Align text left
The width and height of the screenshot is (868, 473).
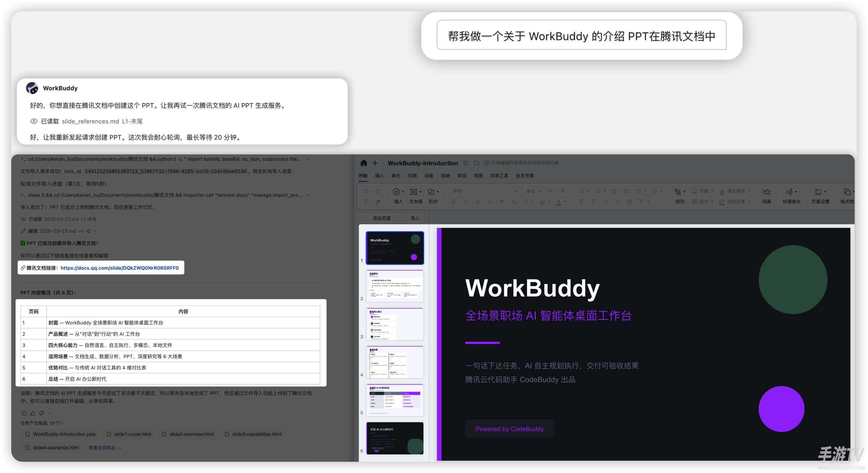coord(581,202)
